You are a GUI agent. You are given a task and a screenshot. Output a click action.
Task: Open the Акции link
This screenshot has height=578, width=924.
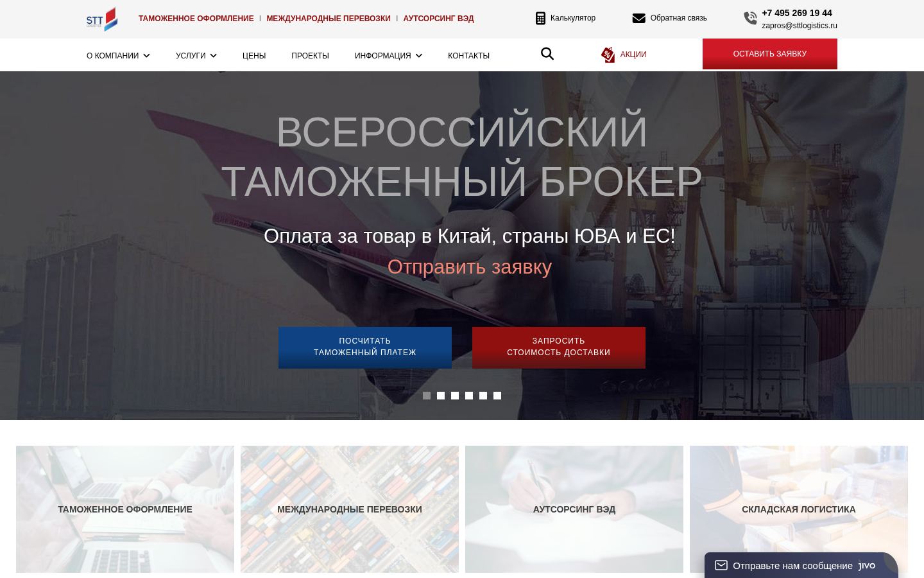[633, 55]
